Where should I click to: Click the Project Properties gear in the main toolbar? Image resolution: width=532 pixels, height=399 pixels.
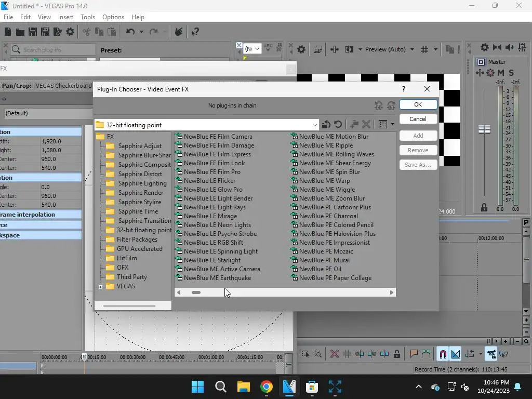click(70, 32)
